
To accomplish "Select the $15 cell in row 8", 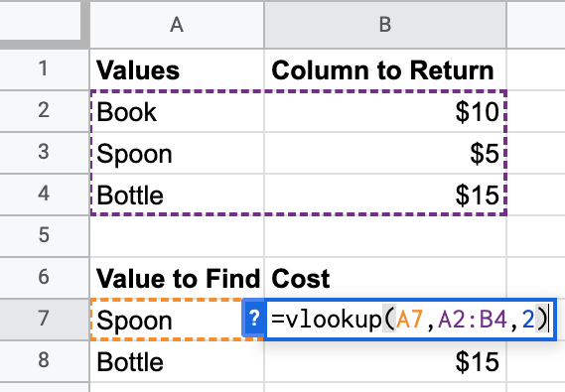I will tap(385, 361).
